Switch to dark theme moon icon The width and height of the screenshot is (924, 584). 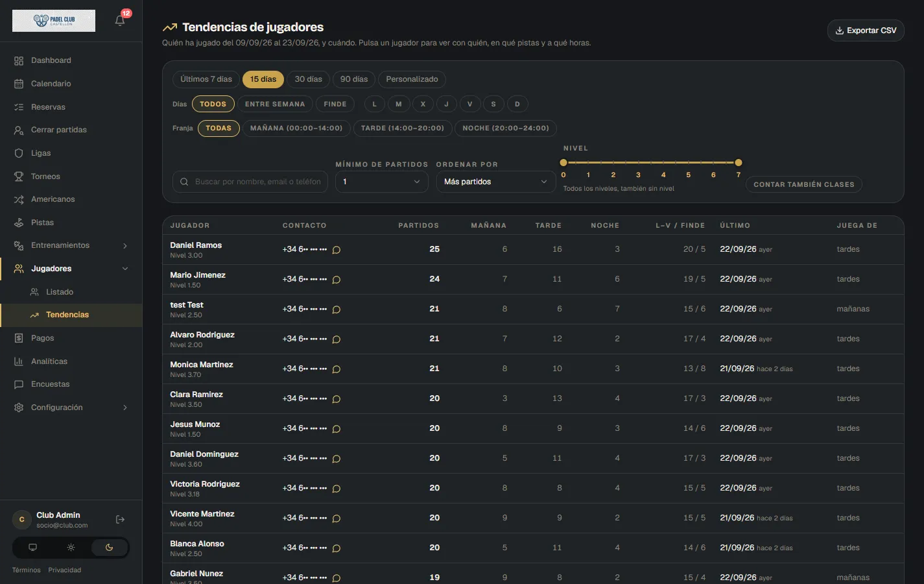109,548
